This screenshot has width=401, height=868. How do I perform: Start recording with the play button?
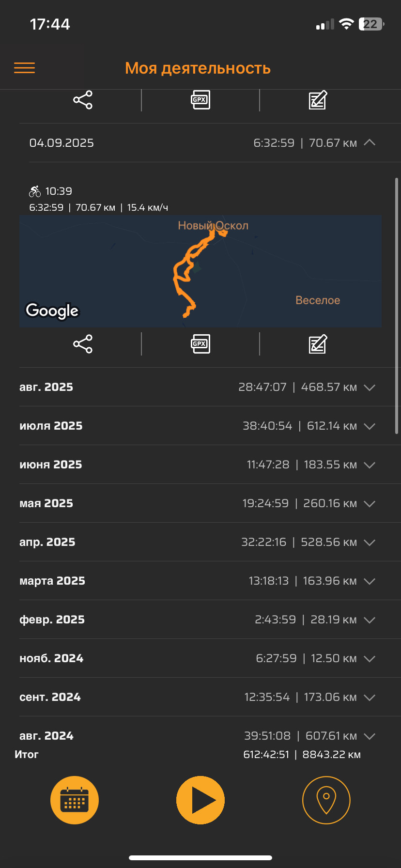[x=200, y=800]
